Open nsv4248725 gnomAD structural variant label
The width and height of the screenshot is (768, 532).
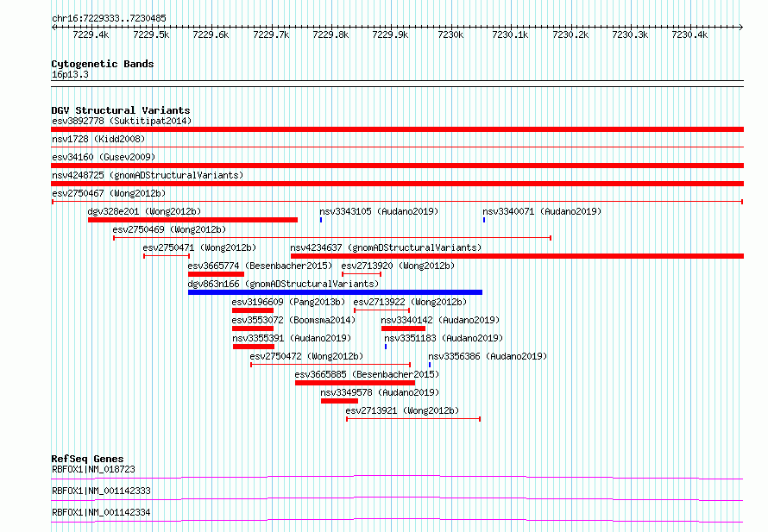click(148, 175)
